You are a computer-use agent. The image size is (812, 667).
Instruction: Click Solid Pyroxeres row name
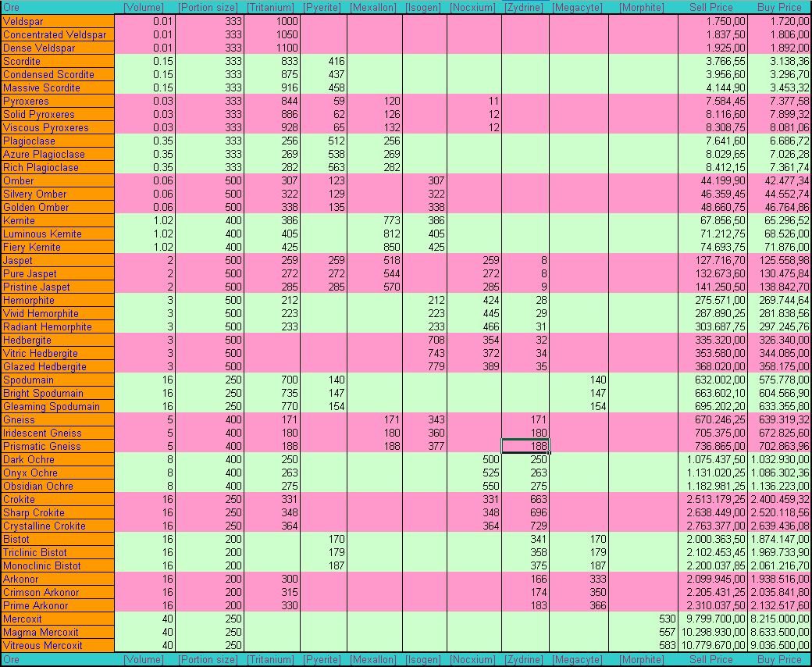point(57,115)
